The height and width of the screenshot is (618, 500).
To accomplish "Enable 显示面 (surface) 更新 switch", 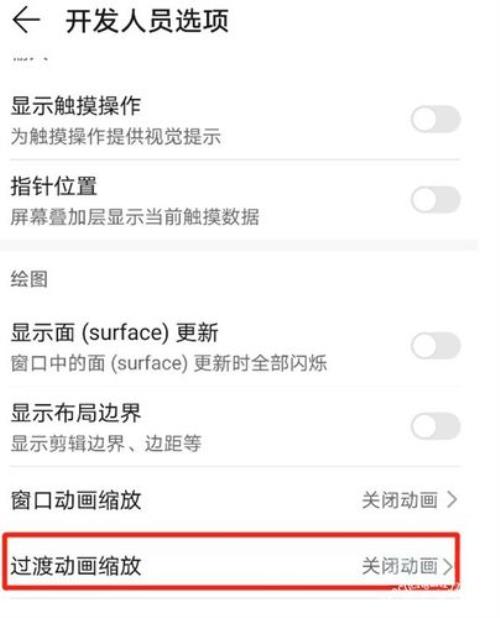I will tap(436, 346).
